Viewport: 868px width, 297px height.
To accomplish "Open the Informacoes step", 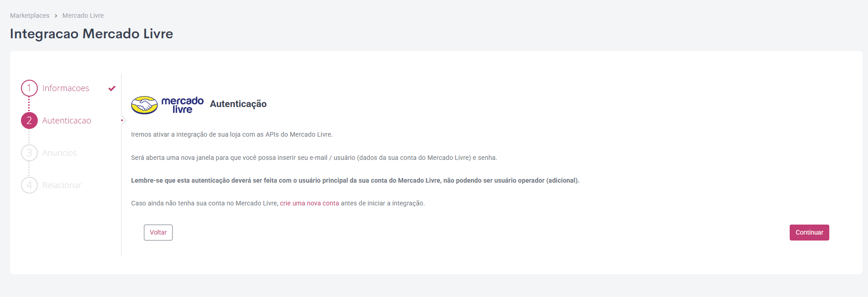I will (x=66, y=88).
